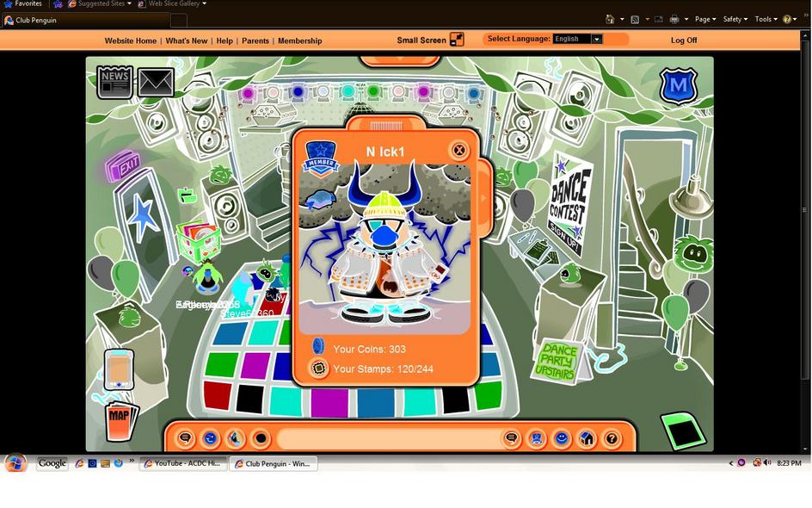This screenshot has height=508, width=812.
Task: Open the Safety menu
Action: (735, 19)
